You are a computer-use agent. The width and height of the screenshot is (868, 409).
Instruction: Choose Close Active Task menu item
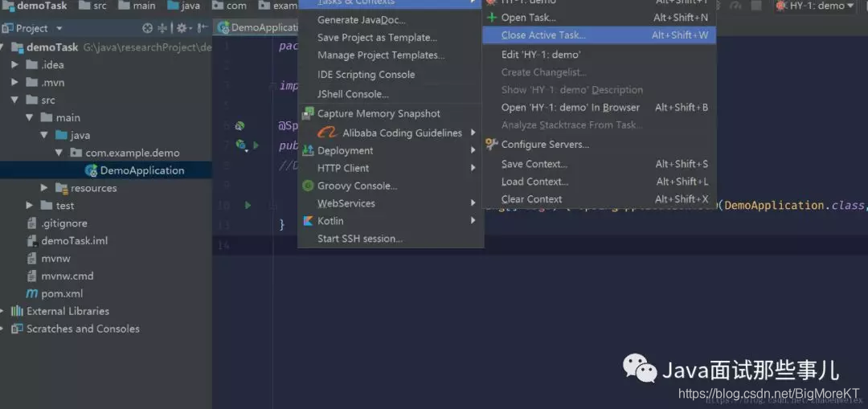(600, 35)
